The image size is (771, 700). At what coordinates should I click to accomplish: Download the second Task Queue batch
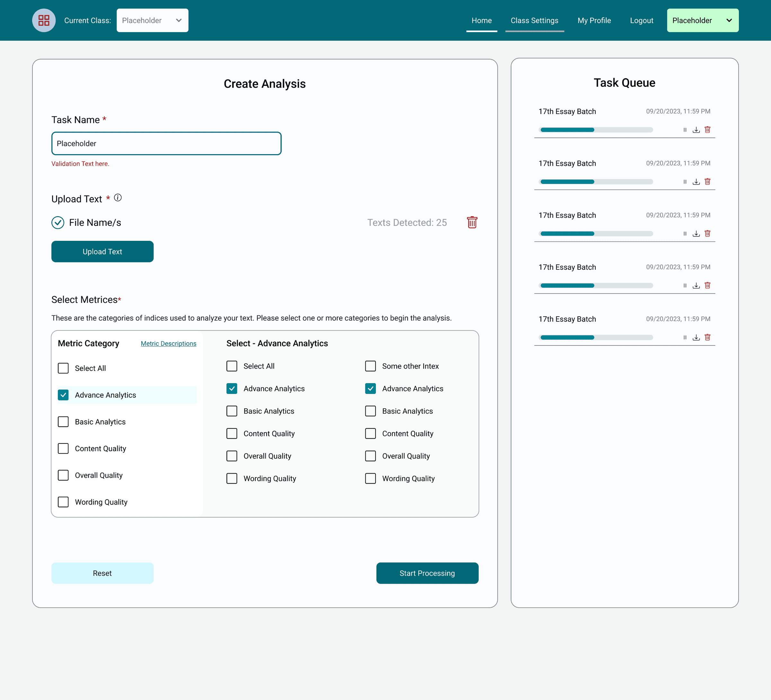click(696, 182)
